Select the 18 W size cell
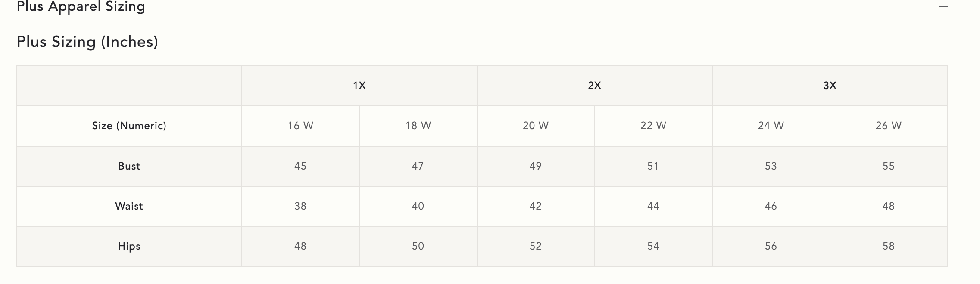 tap(418, 126)
